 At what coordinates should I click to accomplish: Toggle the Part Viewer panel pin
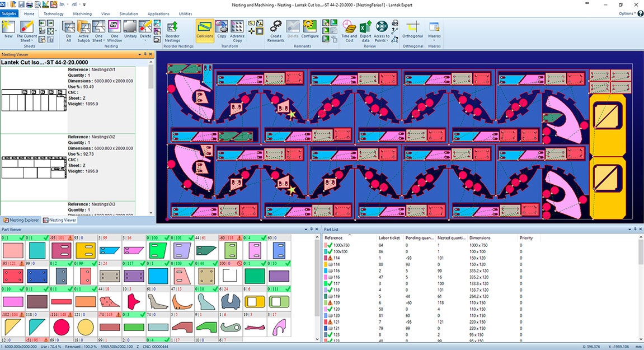coord(311,230)
